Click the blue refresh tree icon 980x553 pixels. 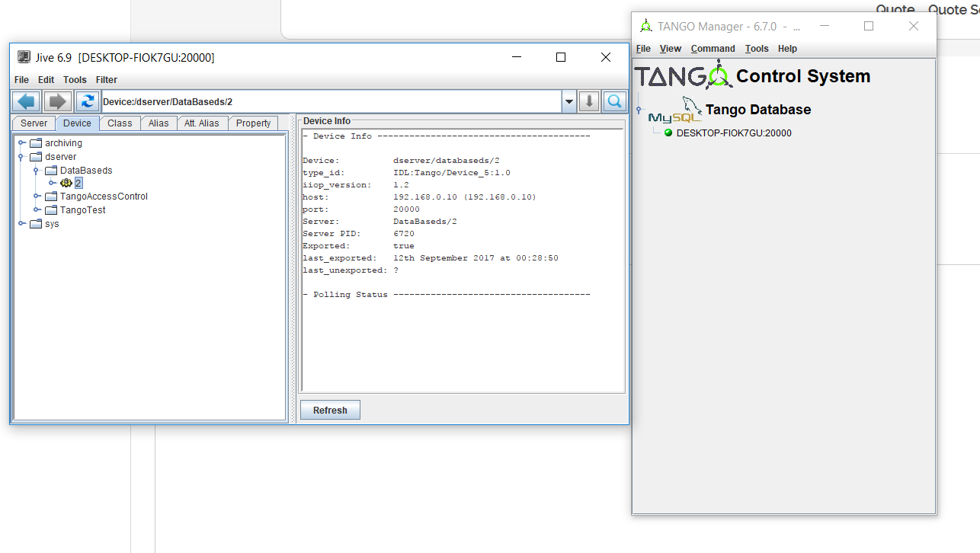88,101
